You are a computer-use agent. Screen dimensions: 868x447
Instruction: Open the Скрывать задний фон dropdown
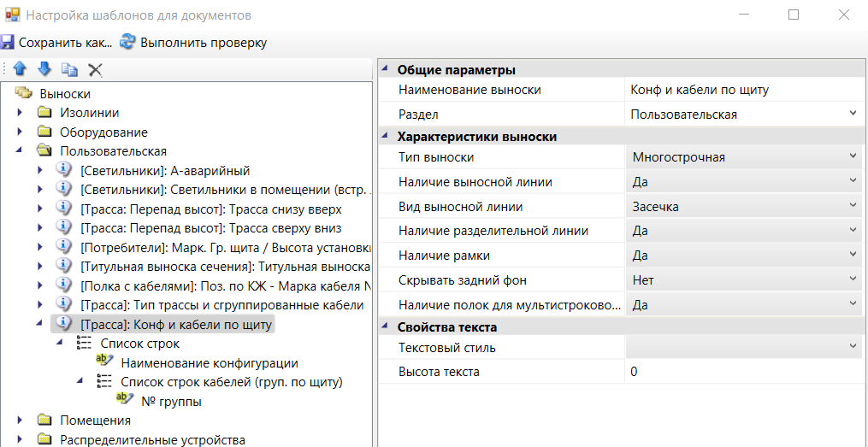coord(853,279)
